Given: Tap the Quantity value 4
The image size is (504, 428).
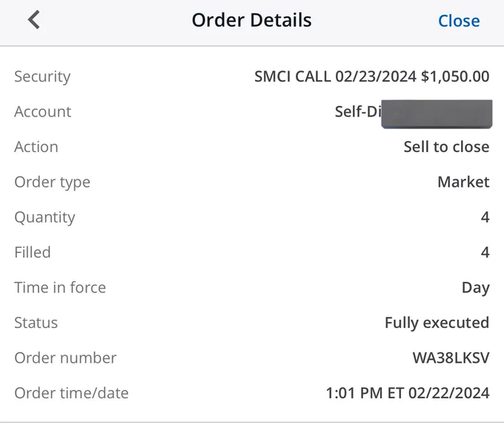Looking at the screenshot, I should (485, 217).
